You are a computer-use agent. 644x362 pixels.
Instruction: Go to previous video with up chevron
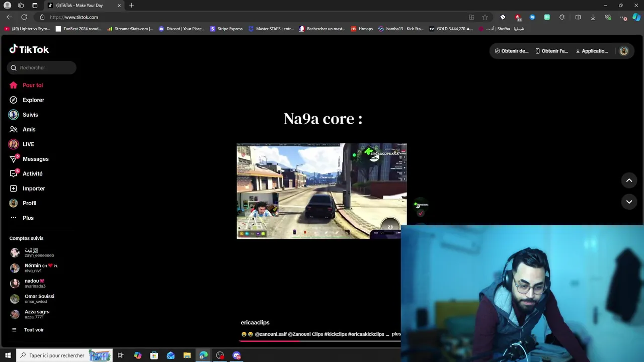(x=629, y=180)
